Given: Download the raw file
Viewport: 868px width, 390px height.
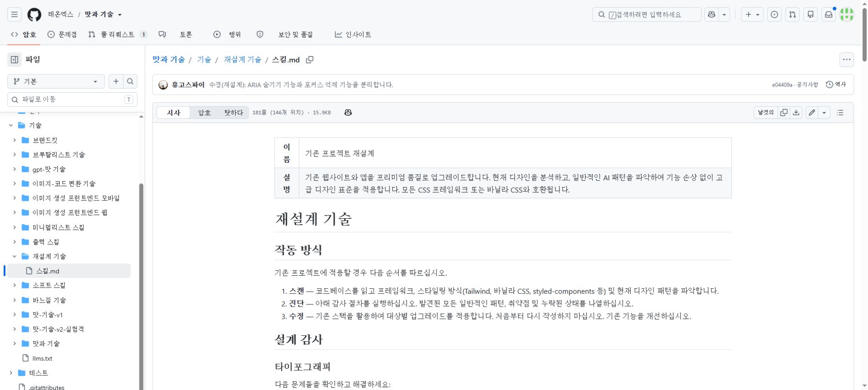Looking at the screenshot, I should 796,113.
